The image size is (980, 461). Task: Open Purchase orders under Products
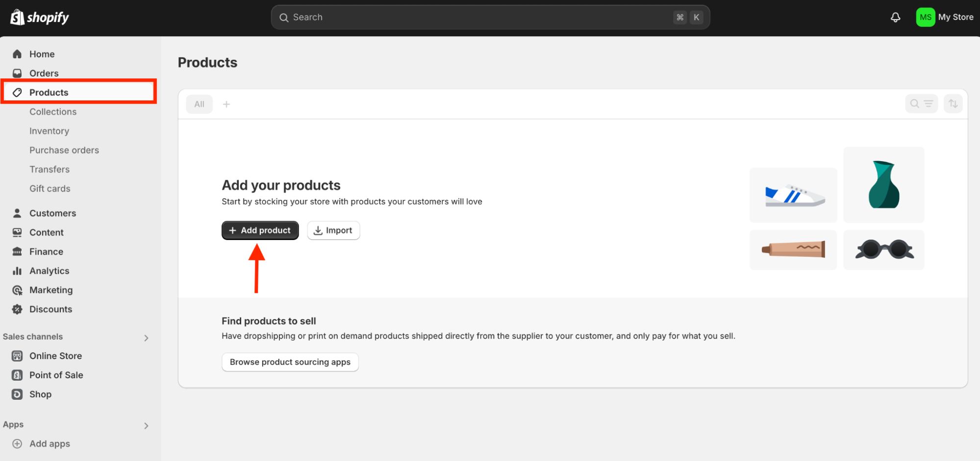click(x=64, y=150)
